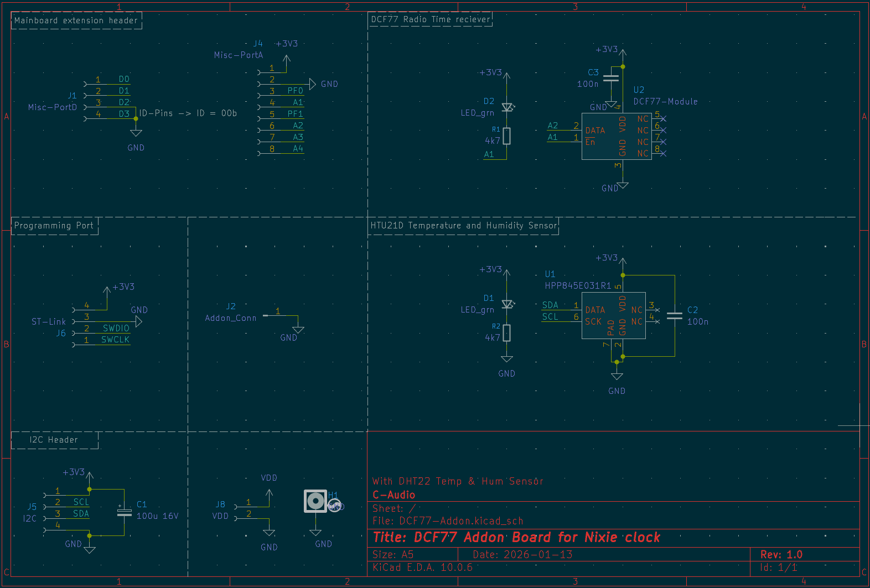The height and width of the screenshot is (588, 870).
Task: Select the 'Addon_Conn' value text
Action: 231,318
